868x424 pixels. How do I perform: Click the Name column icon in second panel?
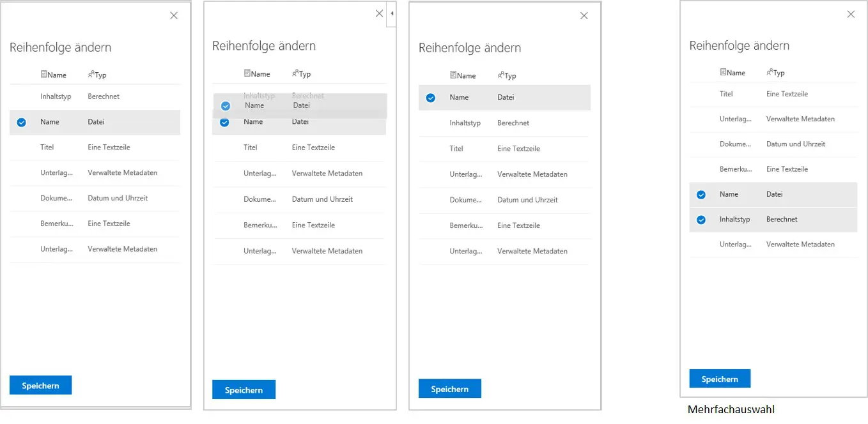pos(247,73)
